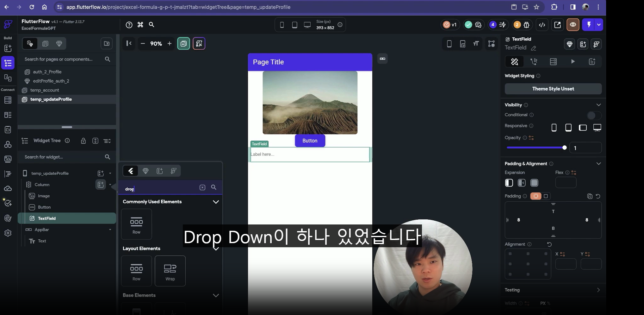Select the tablet device size icon

[x=294, y=25]
